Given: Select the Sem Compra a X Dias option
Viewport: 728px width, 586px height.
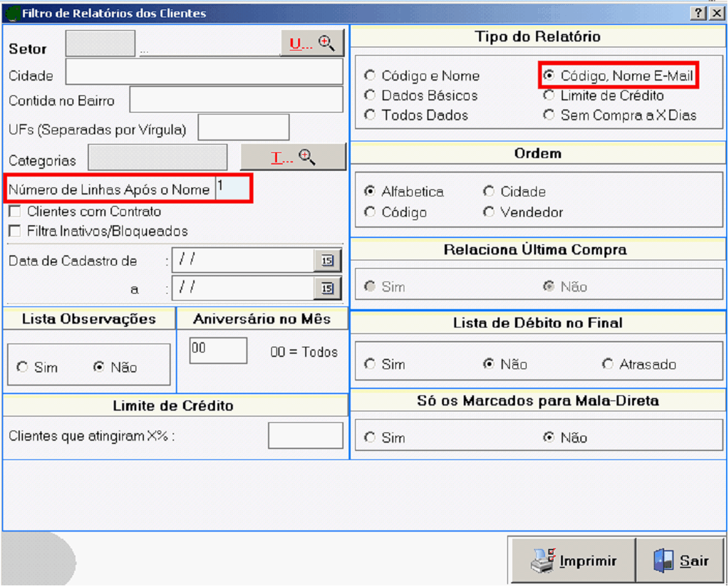Looking at the screenshot, I should (549, 116).
